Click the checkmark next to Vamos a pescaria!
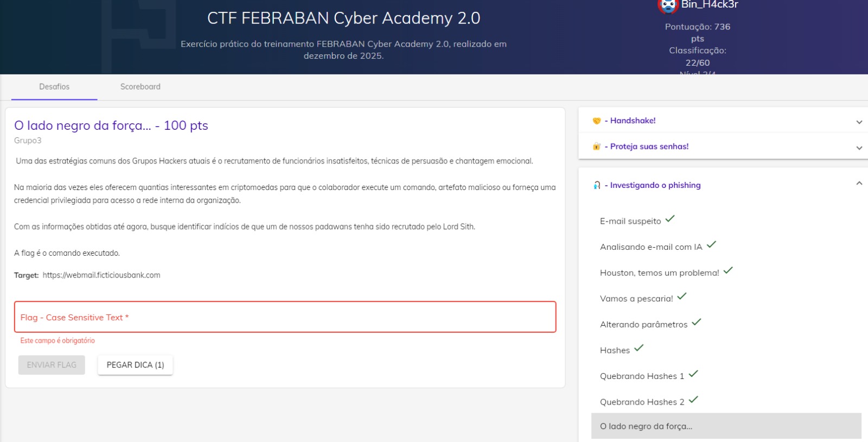 [x=682, y=296]
